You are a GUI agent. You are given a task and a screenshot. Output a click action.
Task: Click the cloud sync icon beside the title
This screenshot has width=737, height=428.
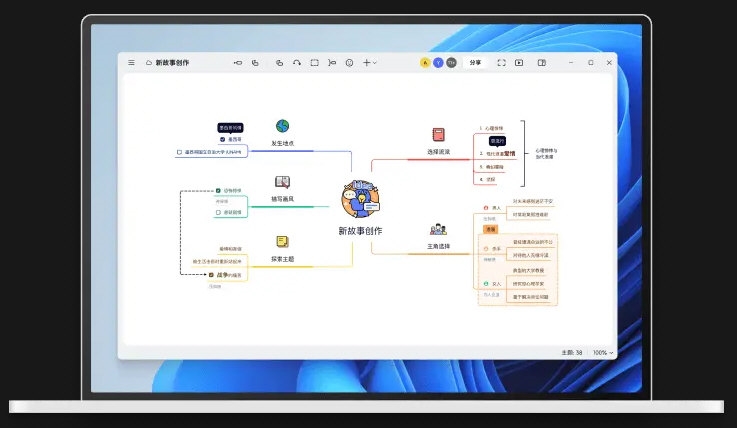[149, 62]
